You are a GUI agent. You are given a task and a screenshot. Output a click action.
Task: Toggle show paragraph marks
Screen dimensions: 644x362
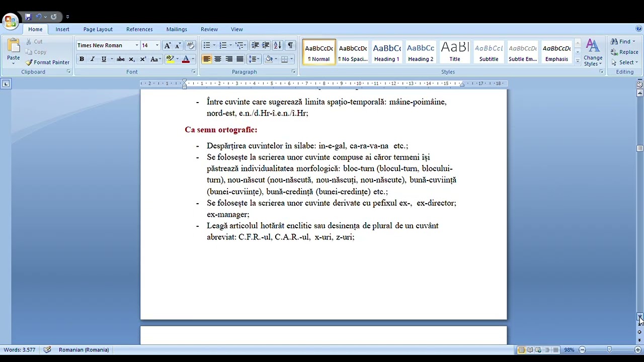[x=290, y=45]
